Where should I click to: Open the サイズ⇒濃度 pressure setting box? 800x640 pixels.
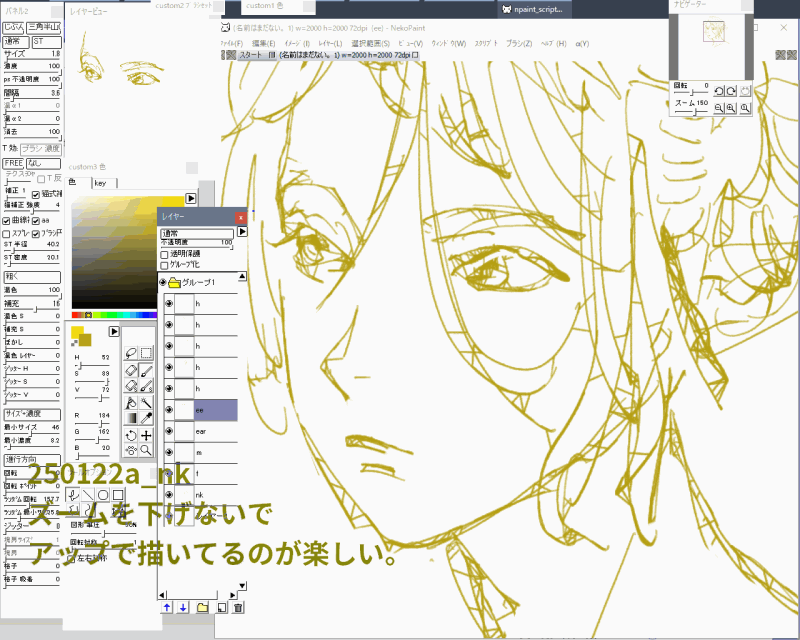pos(32,414)
